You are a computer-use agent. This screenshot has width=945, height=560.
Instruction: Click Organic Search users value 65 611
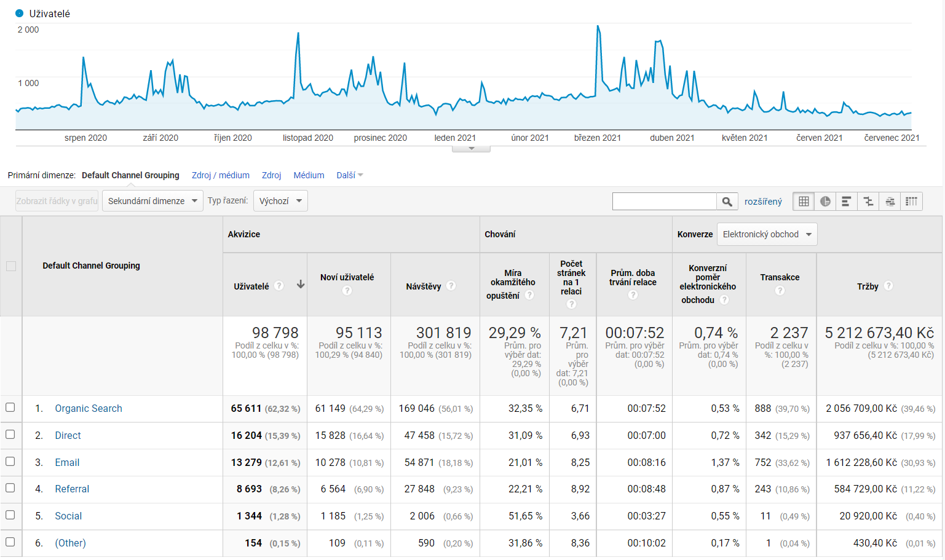(246, 408)
